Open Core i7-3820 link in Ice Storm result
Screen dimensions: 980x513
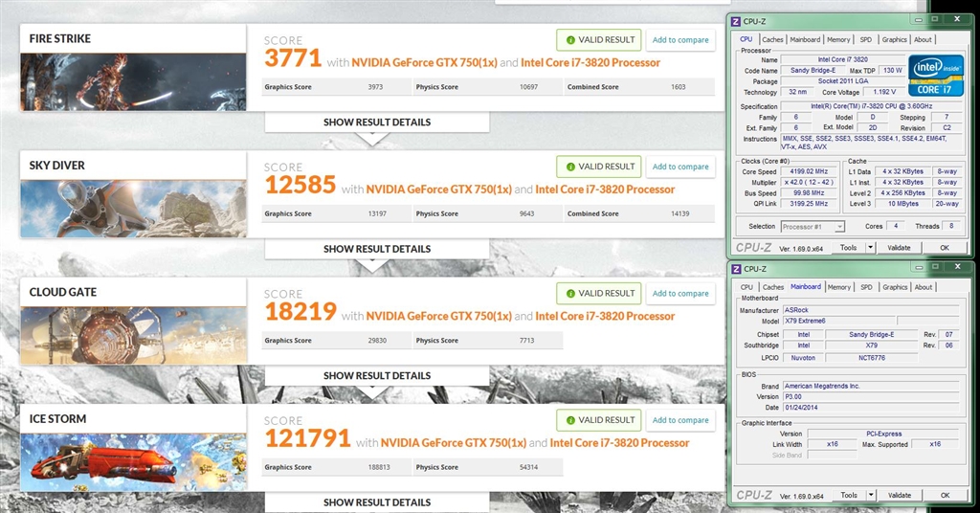click(619, 443)
